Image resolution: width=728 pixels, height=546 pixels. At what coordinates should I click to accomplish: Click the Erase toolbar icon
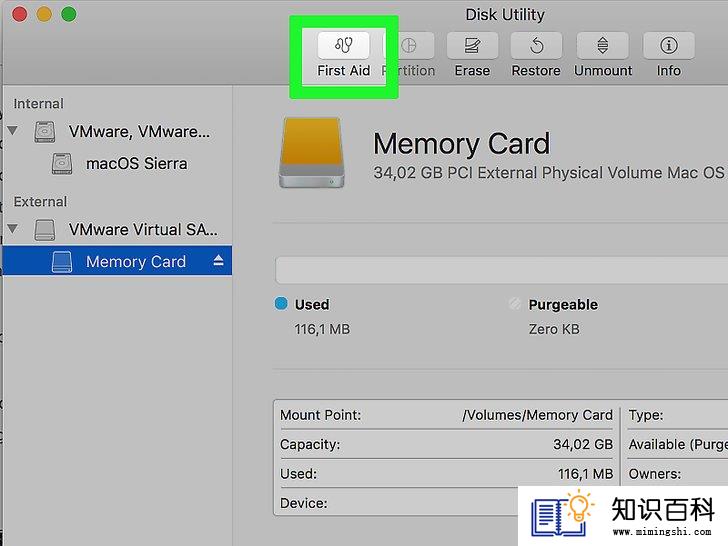point(472,45)
